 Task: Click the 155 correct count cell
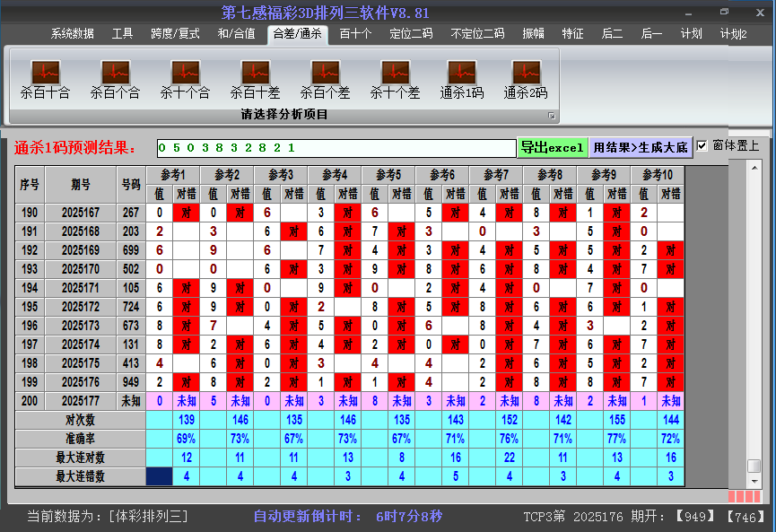coord(617,420)
